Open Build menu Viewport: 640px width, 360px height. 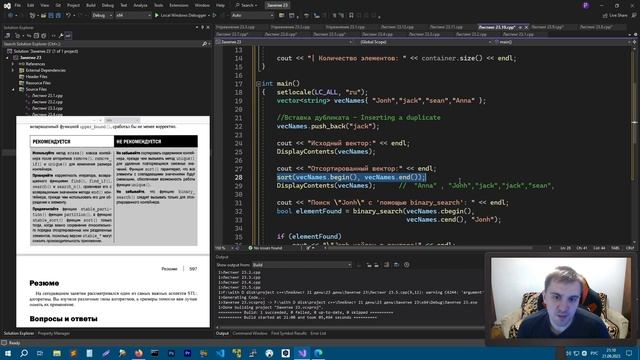tap(91, 5)
